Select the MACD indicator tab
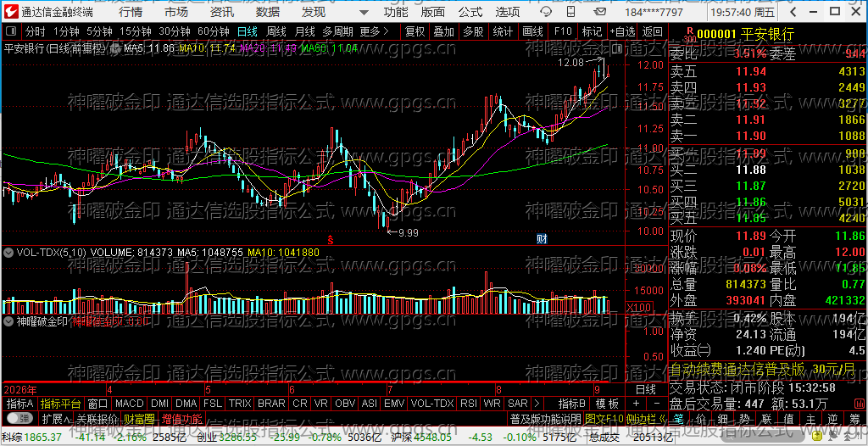The image size is (868, 446). point(130,403)
